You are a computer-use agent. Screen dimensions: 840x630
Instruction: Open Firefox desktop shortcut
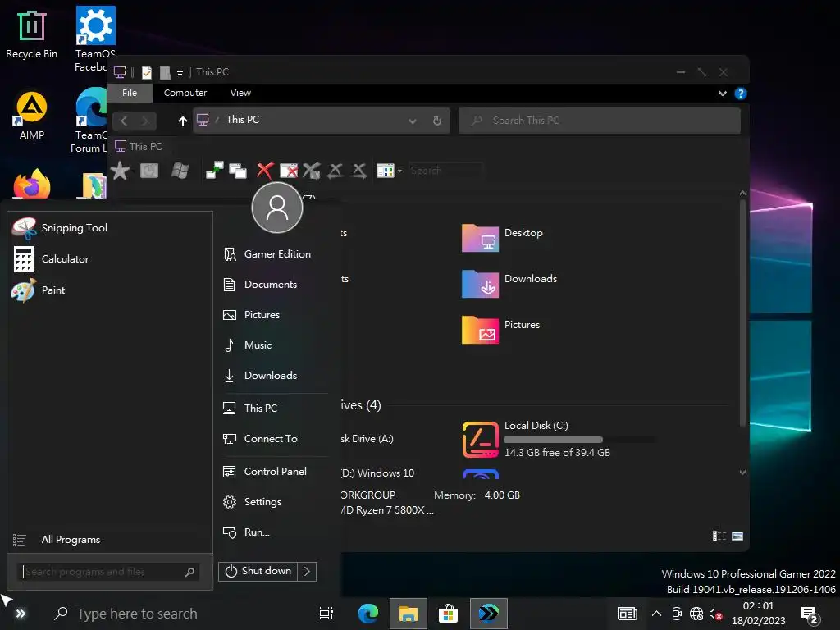(32, 184)
